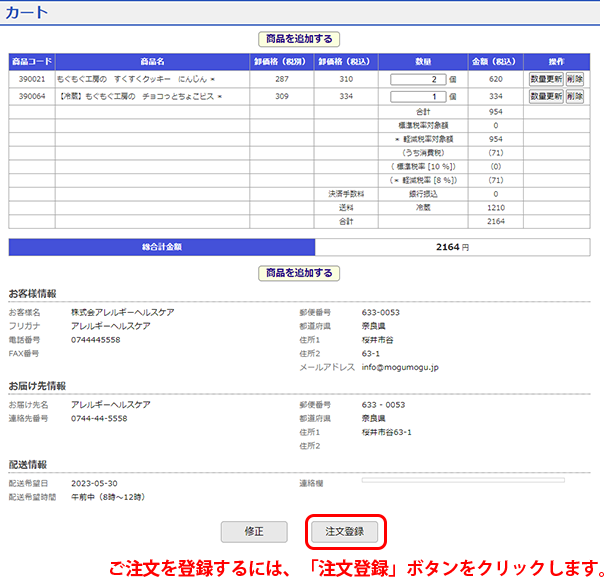Click delivery date 2023-05-30
604x577 pixels.
[94, 482]
